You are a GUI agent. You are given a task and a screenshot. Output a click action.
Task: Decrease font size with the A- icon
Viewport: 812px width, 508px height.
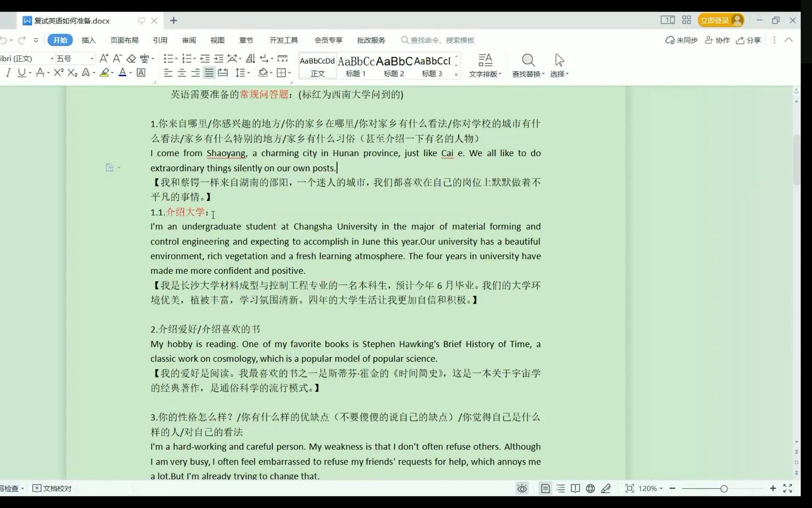(x=117, y=58)
